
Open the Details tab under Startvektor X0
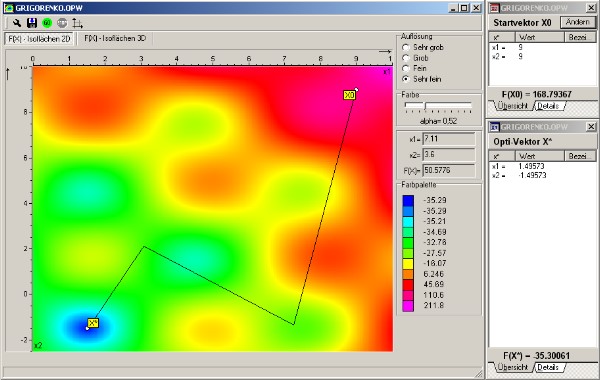click(x=548, y=106)
